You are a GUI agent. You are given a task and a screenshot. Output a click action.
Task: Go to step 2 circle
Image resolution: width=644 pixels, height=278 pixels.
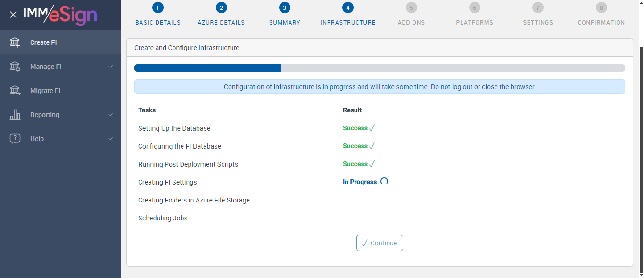(x=221, y=8)
